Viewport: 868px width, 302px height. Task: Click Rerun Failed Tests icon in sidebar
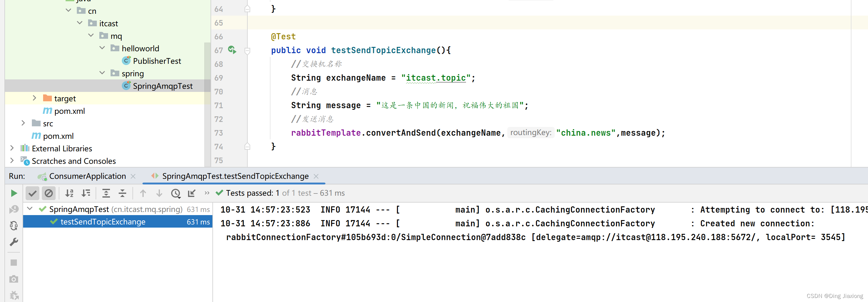point(14,209)
